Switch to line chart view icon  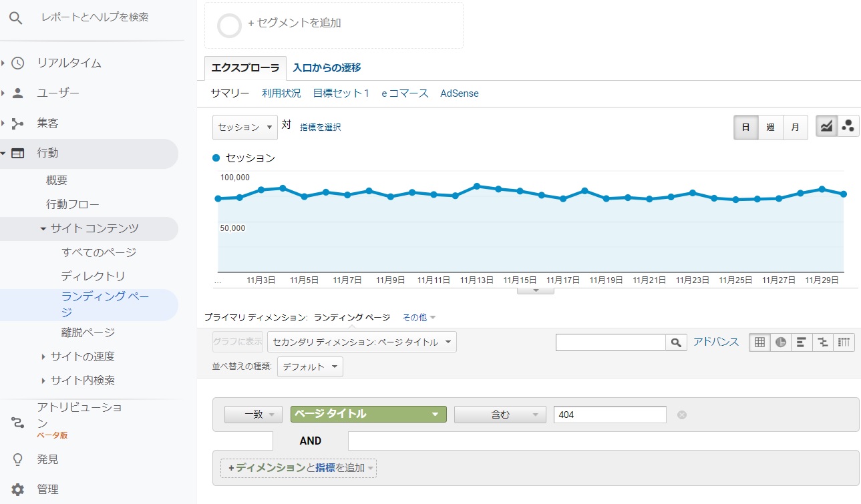click(x=827, y=126)
